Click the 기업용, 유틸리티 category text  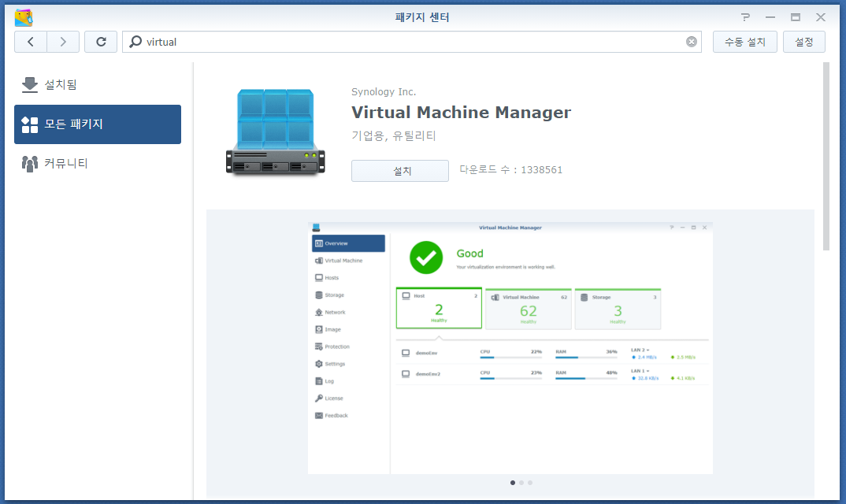pyautogui.click(x=393, y=135)
